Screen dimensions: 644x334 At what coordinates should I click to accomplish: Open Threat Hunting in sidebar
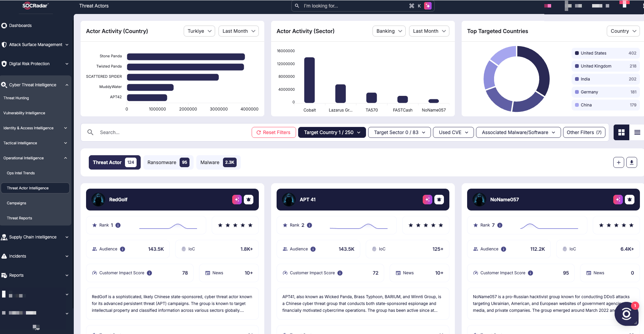click(16, 98)
